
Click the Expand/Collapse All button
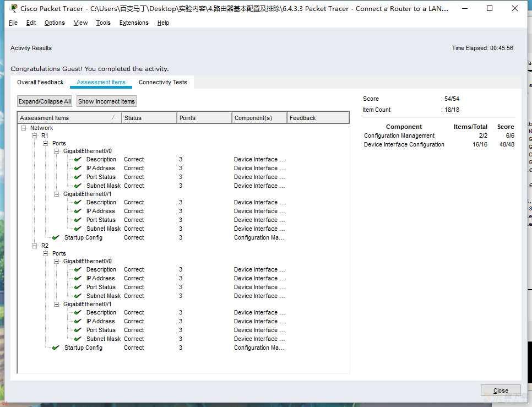point(45,101)
